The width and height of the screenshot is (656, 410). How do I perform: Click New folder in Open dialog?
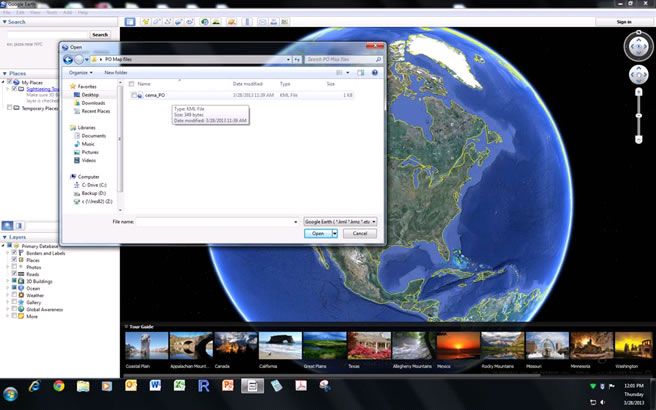click(116, 73)
